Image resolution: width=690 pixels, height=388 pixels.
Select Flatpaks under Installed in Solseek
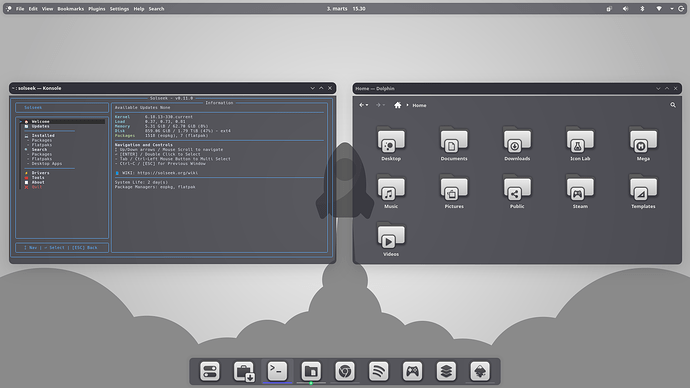[x=42, y=145]
